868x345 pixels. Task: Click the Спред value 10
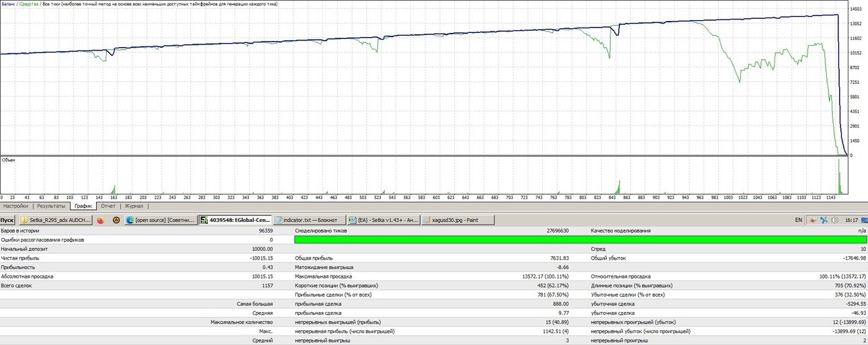[863, 249]
